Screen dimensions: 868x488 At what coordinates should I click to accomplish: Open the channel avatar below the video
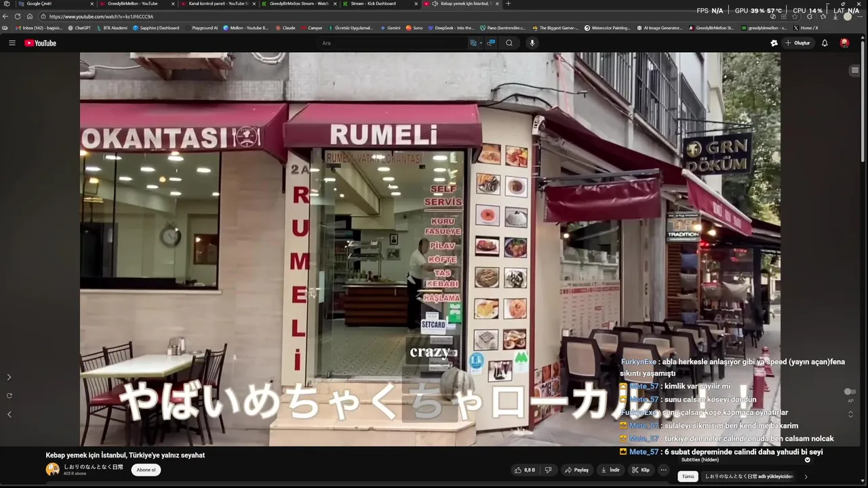click(53, 469)
